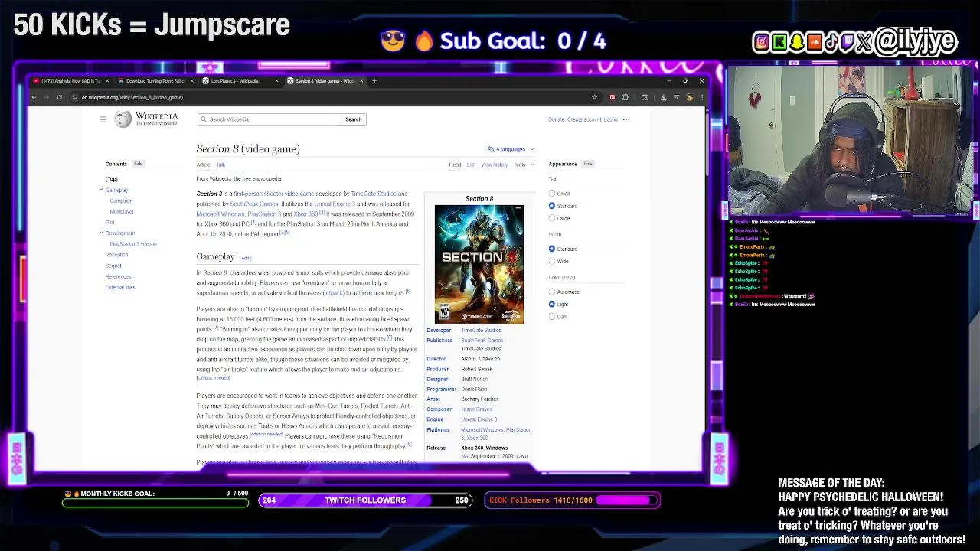Expand the 4 languages dropdown
The height and width of the screenshot is (551, 980).
(x=511, y=149)
